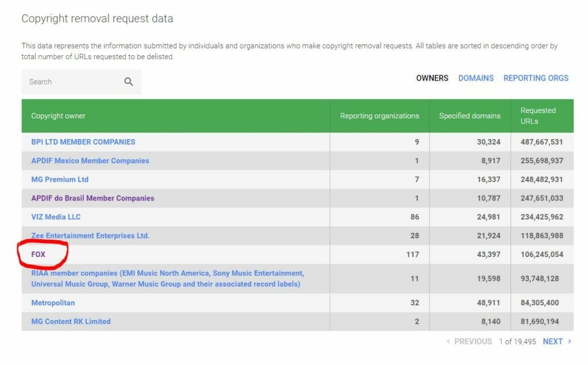Open MG Premium Ltd owner link
The width and height of the screenshot is (588, 365).
click(60, 179)
